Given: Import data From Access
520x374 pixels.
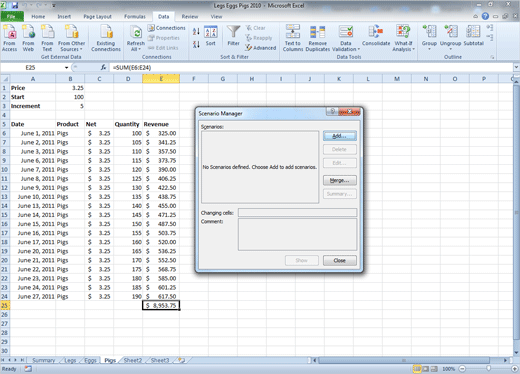Looking at the screenshot, I should [9, 38].
